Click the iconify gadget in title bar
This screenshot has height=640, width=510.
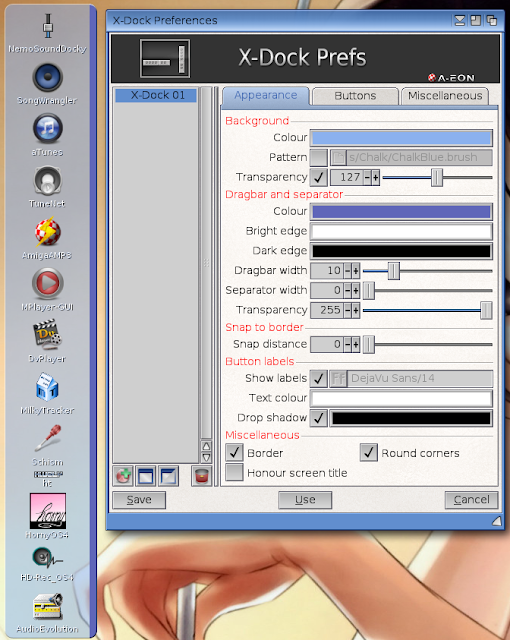[x=459, y=20]
